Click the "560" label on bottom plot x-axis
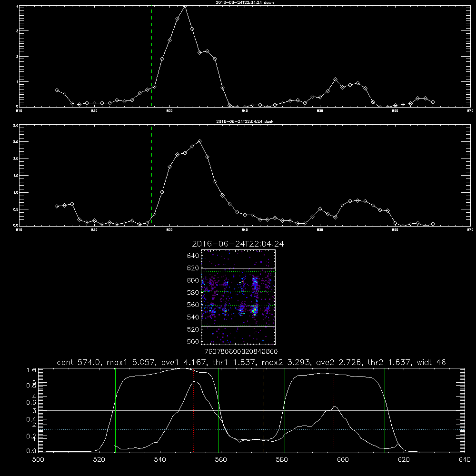This screenshot has width=476, height=476. click(x=221, y=460)
